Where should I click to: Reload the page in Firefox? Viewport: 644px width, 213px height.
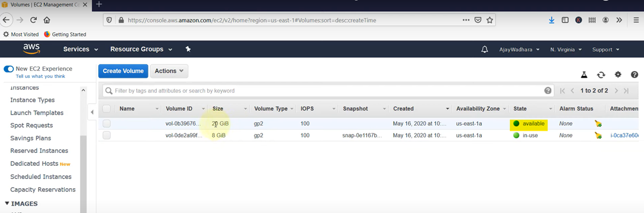[x=33, y=20]
